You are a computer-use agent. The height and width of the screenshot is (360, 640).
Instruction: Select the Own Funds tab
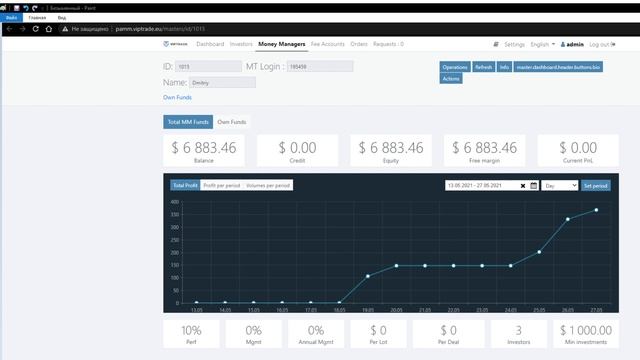click(231, 122)
